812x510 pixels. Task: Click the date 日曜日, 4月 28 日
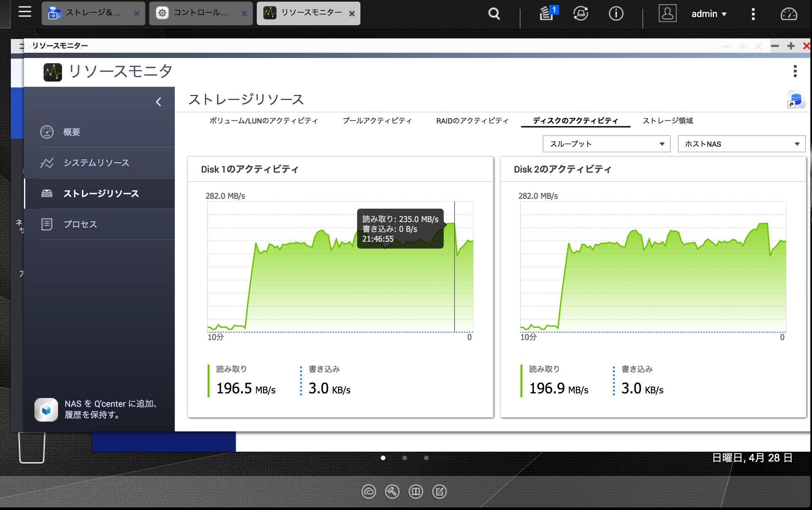coord(752,458)
